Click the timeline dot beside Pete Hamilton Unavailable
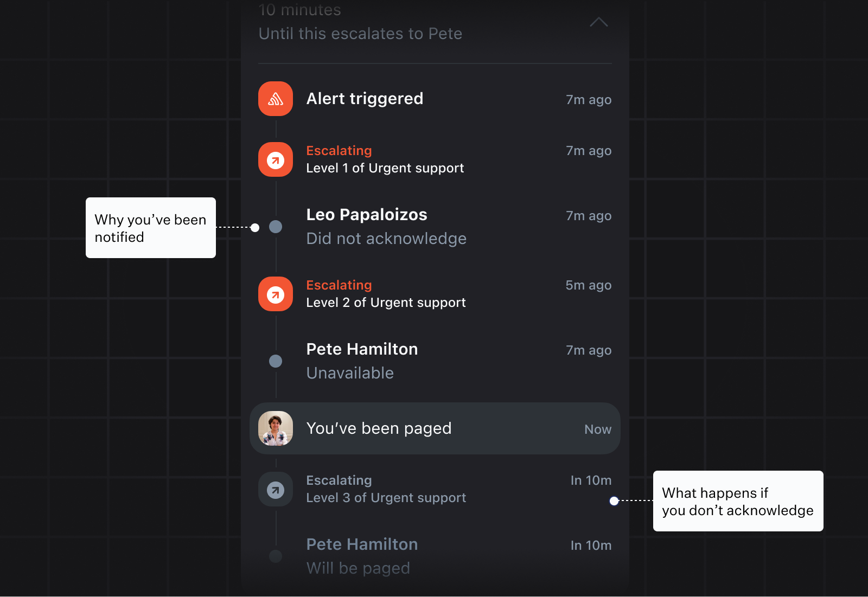 pos(276,361)
